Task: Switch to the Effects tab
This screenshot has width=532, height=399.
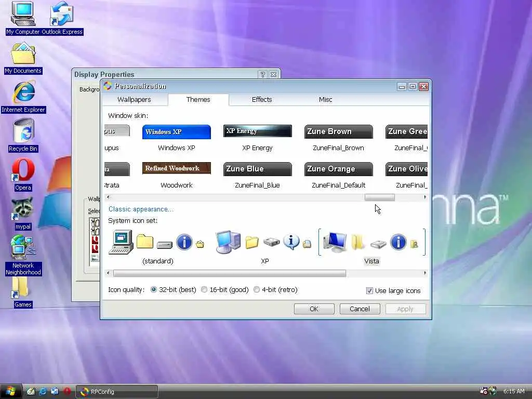Action: [x=262, y=99]
